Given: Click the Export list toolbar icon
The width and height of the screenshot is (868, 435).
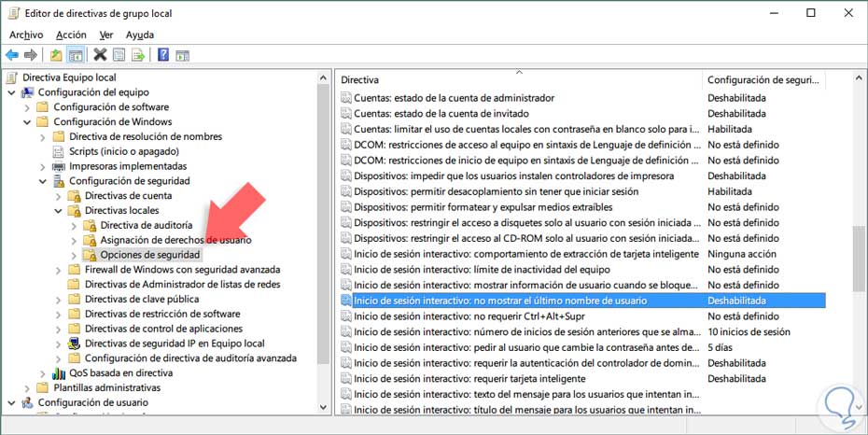Looking at the screenshot, I should click(138, 55).
